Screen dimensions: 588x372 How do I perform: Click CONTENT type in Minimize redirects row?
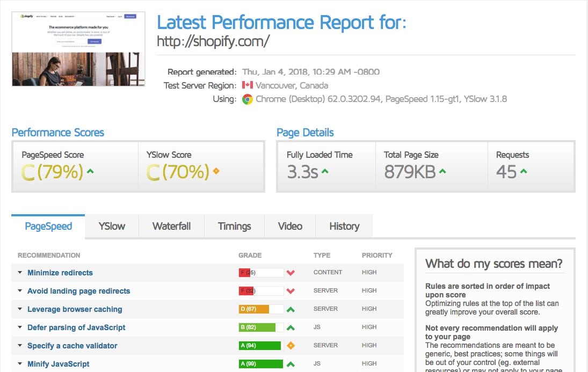pos(328,272)
